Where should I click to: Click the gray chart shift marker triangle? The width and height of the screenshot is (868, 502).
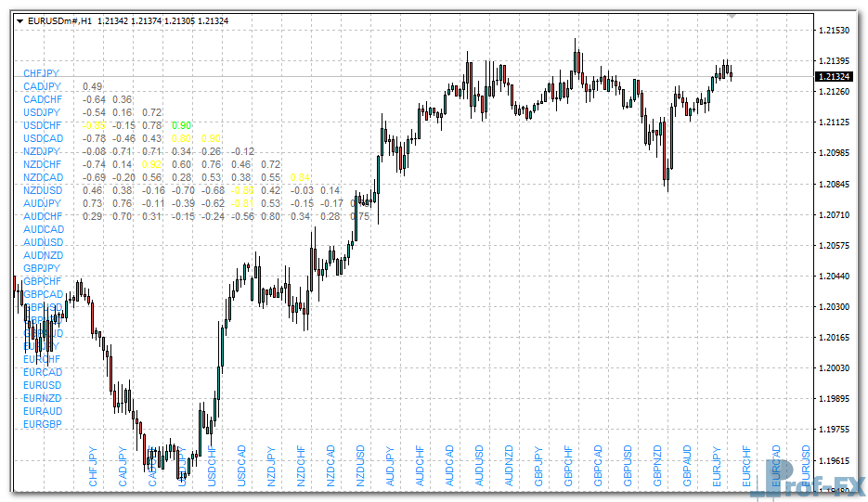tap(732, 16)
